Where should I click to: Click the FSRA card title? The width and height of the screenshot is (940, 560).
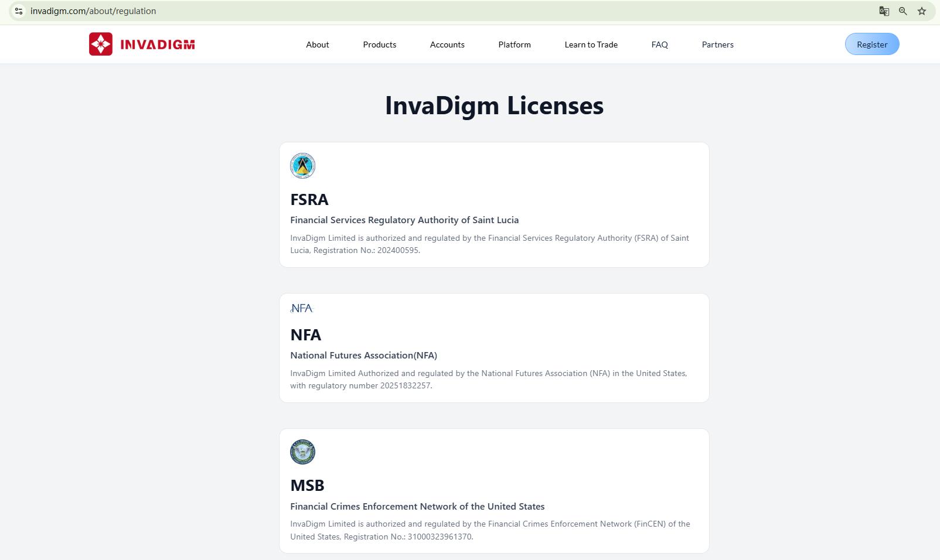click(309, 200)
